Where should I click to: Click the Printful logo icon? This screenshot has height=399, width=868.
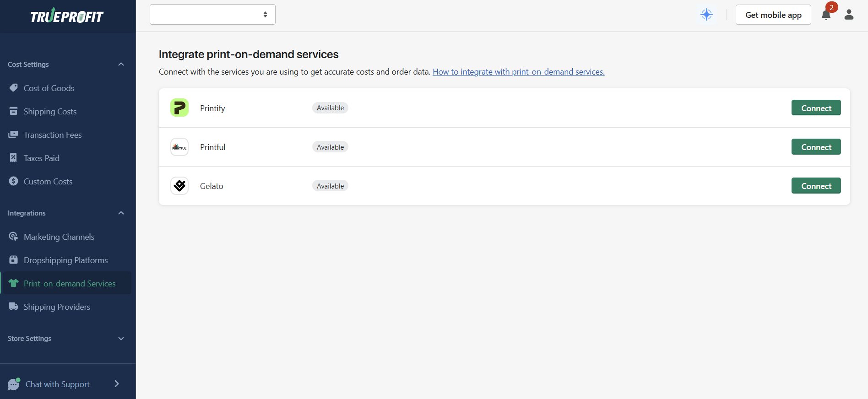(179, 147)
